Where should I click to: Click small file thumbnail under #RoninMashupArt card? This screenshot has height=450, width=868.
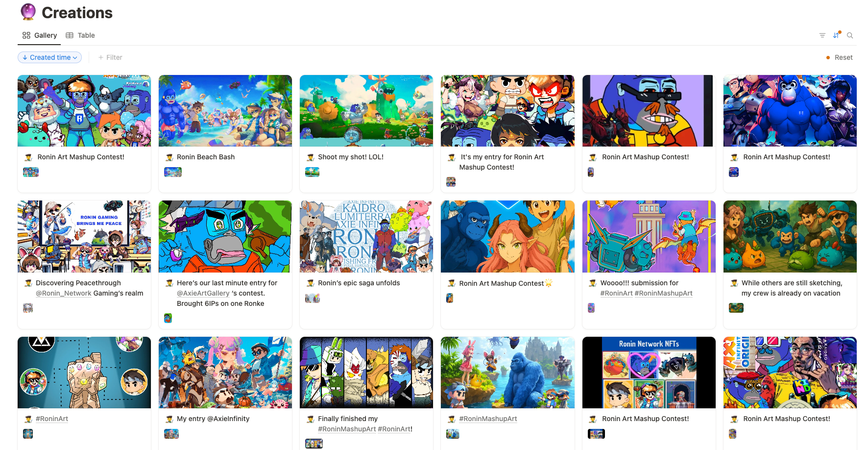click(453, 434)
